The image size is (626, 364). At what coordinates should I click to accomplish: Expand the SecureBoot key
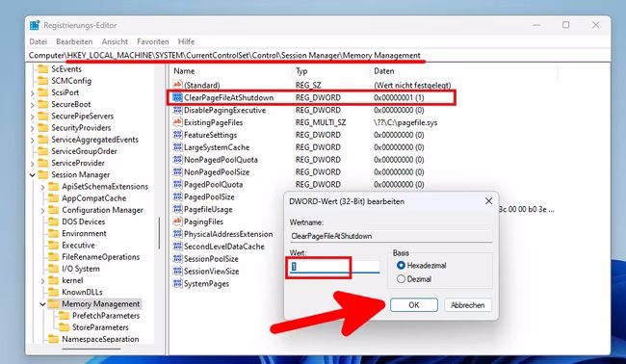(33, 105)
